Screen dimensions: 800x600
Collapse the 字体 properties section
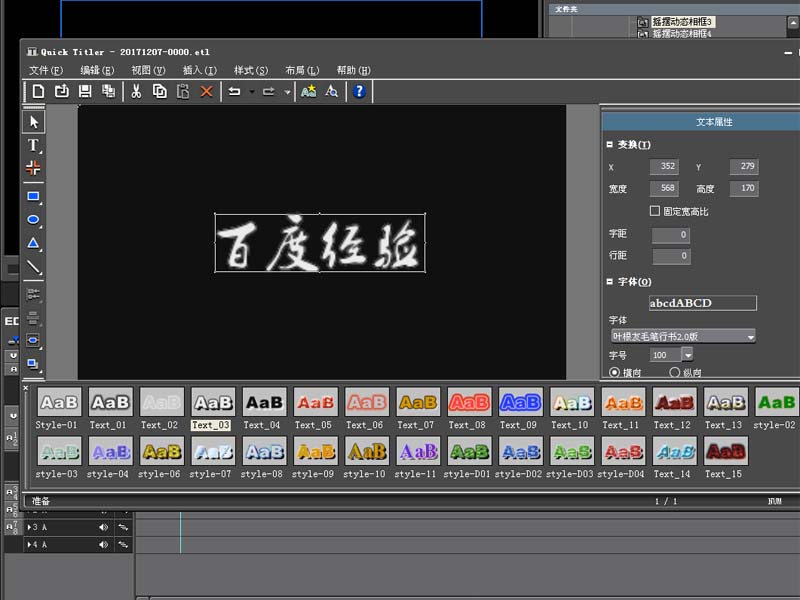pyautogui.click(x=611, y=282)
